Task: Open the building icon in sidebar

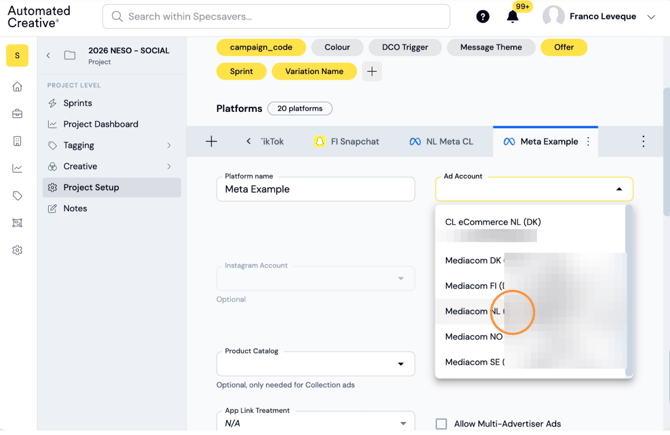Action: [x=17, y=141]
